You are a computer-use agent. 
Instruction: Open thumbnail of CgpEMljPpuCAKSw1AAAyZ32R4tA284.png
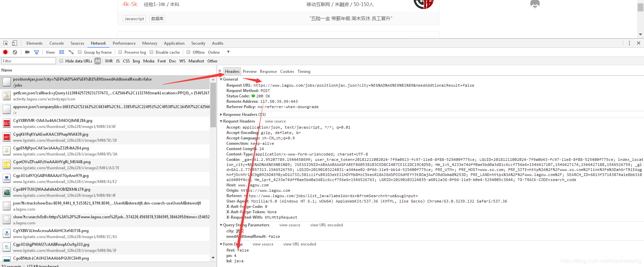click(x=7, y=151)
